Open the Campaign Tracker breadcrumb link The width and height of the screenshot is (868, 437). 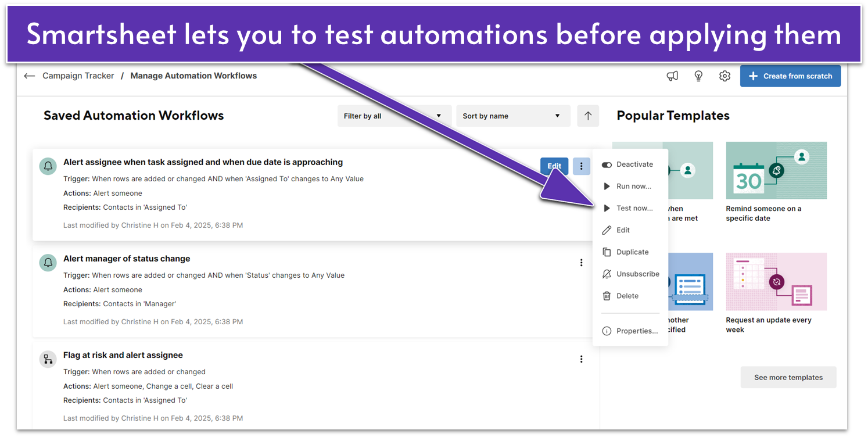[x=78, y=76]
